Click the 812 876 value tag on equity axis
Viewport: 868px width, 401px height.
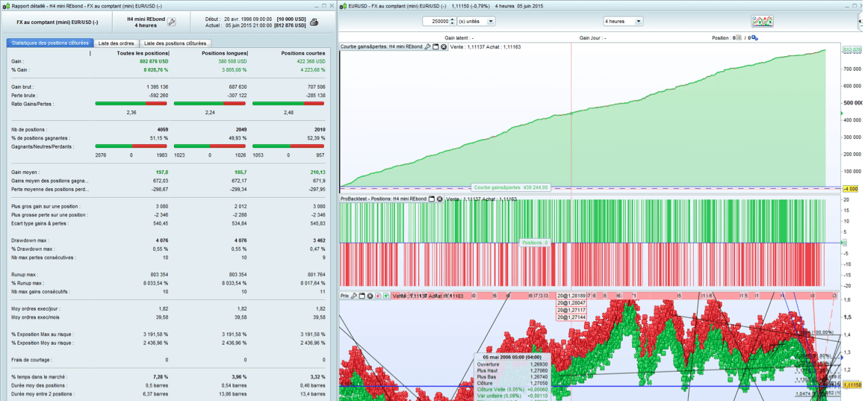coord(853,50)
